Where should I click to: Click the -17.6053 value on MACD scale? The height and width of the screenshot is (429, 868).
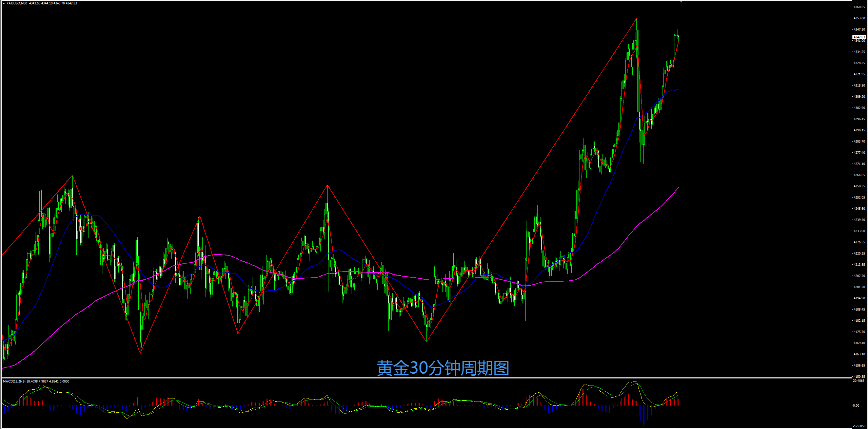[859, 426]
